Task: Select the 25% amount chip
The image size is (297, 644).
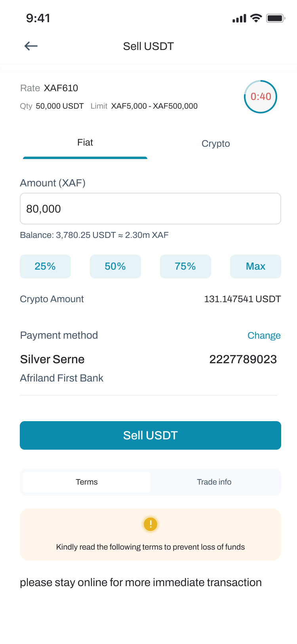Action: [x=45, y=266]
